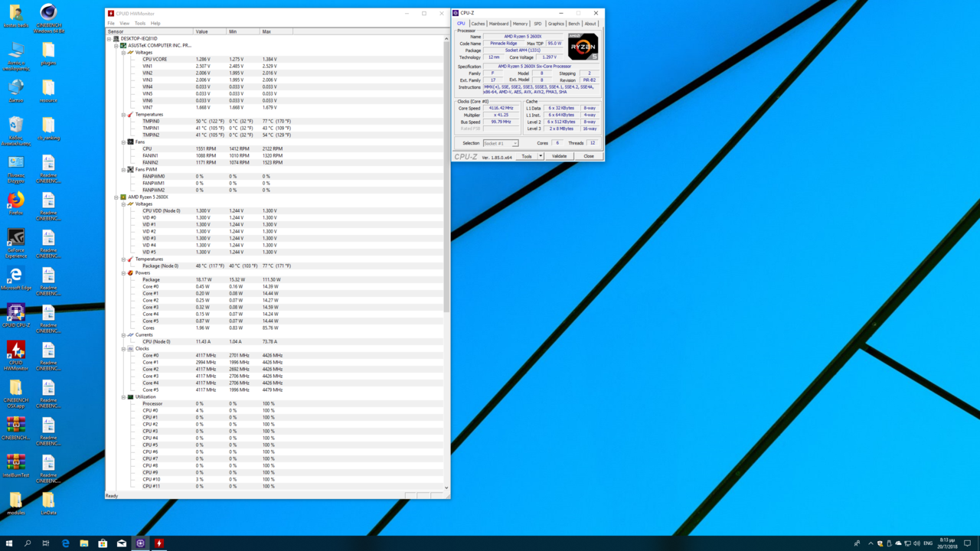Open taskbar search icon
980x551 pixels.
(x=28, y=543)
